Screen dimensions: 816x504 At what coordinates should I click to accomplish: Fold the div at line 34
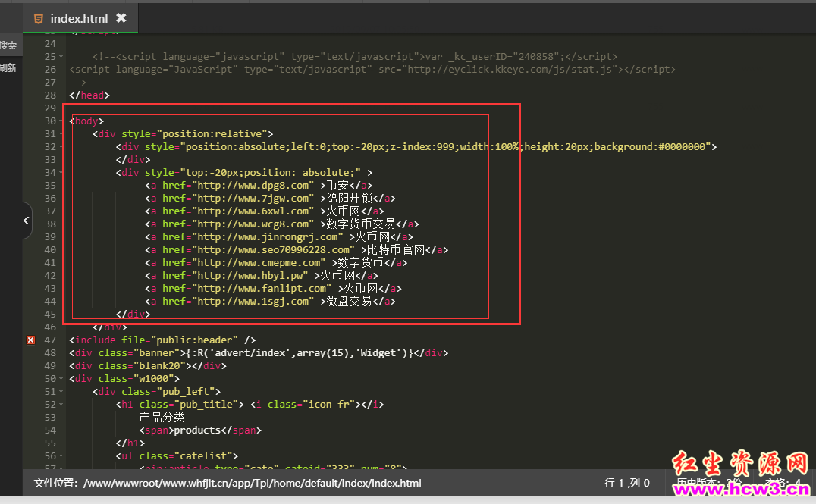point(61,173)
